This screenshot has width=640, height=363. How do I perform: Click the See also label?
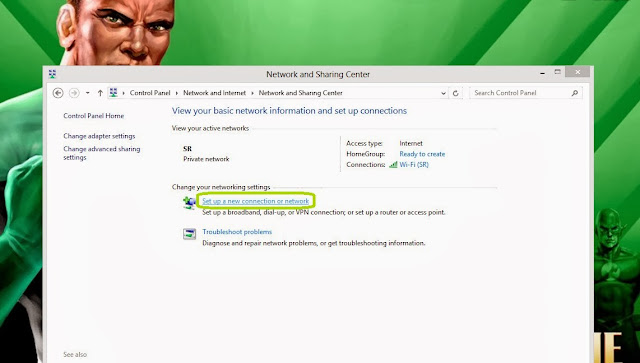[75, 354]
